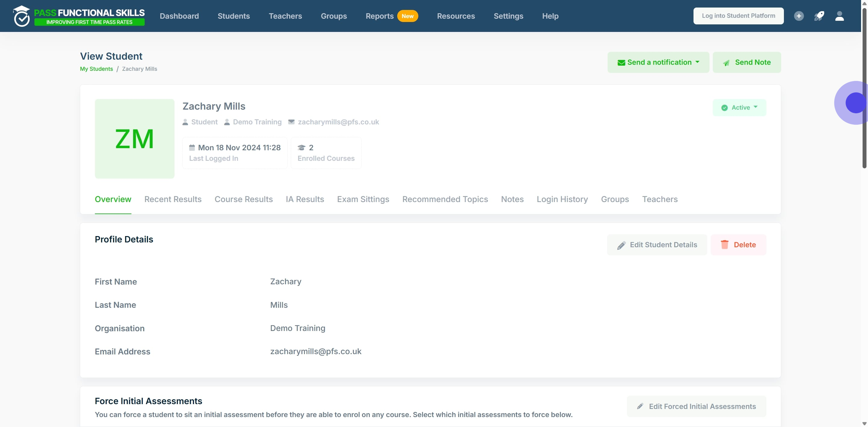
Task: Select the Login History tab
Action: point(562,199)
